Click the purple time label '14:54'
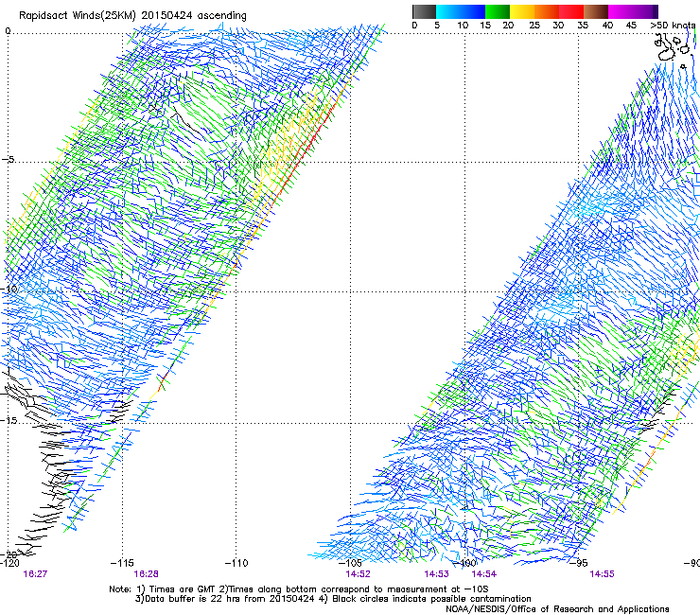The height and width of the screenshot is (615, 700). (x=484, y=574)
